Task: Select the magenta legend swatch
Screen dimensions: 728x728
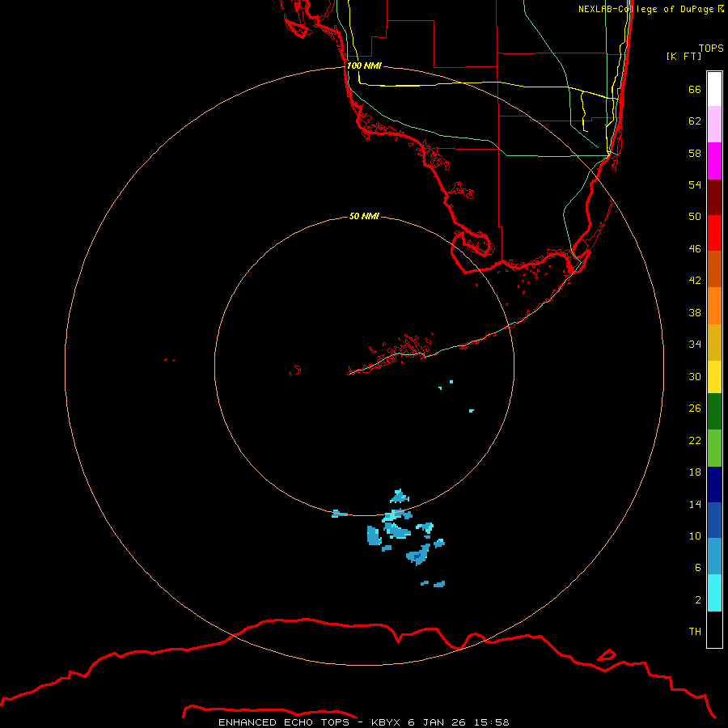Action: (714, 161)
